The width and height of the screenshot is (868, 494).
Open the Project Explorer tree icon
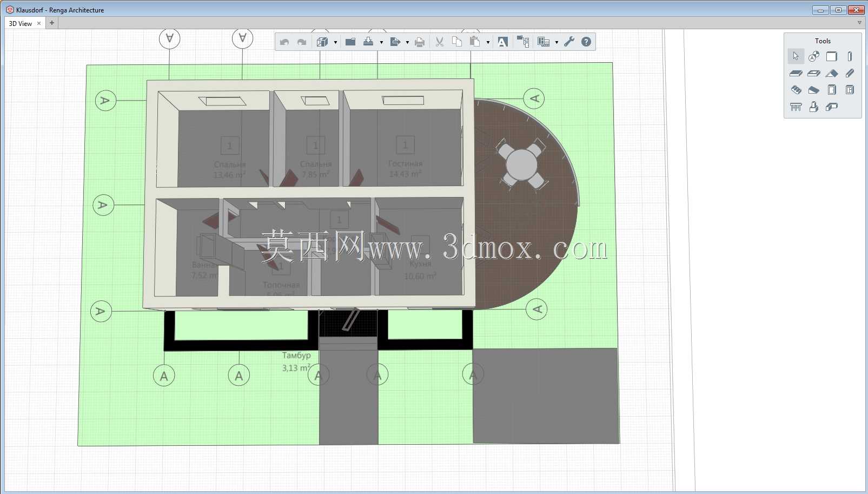[x=523, y=42]
